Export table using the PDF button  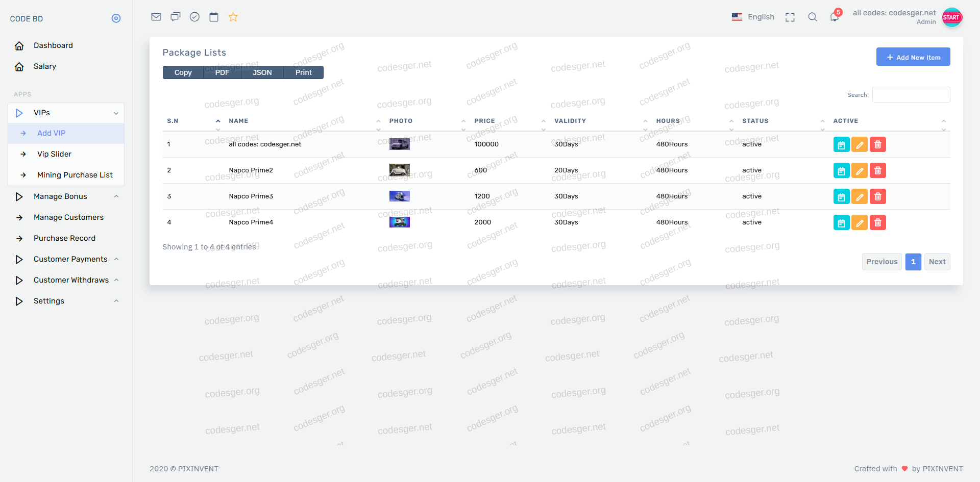point(222,72)
